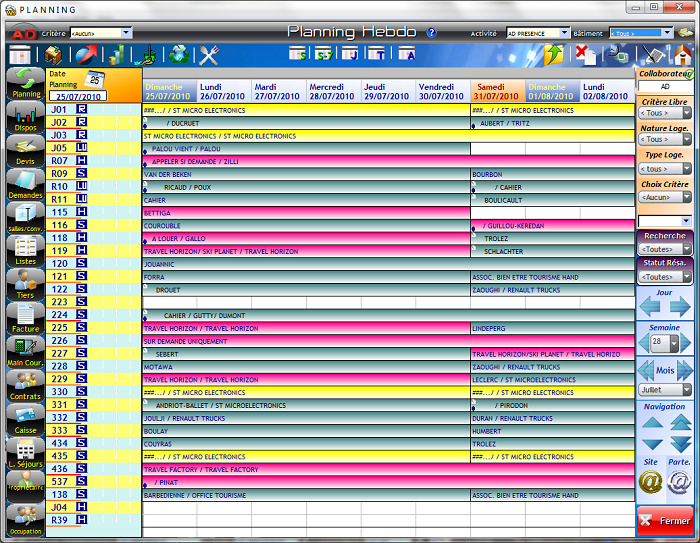Click the calendar icon next to Date Planning
700x543 pixels.
click(95, 78)
